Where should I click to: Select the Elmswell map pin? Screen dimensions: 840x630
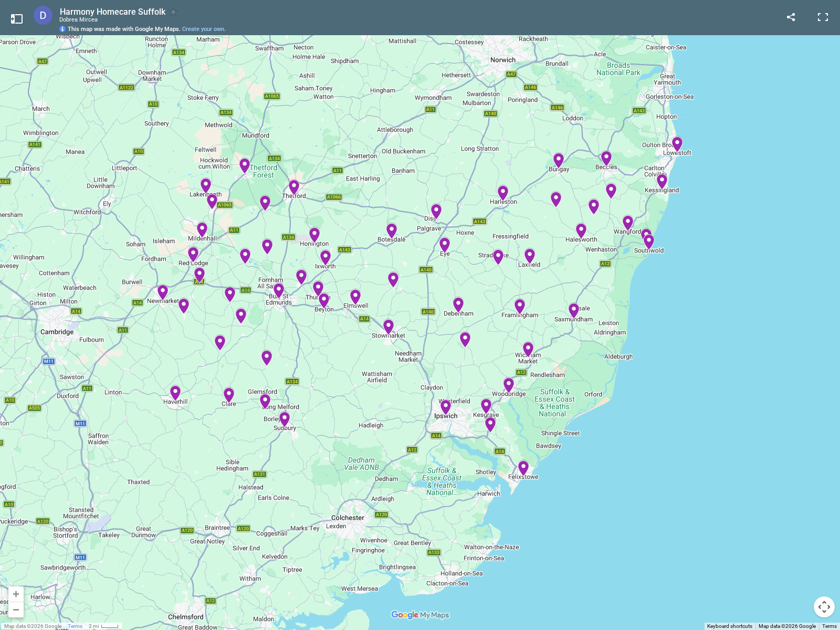[355, 297]
